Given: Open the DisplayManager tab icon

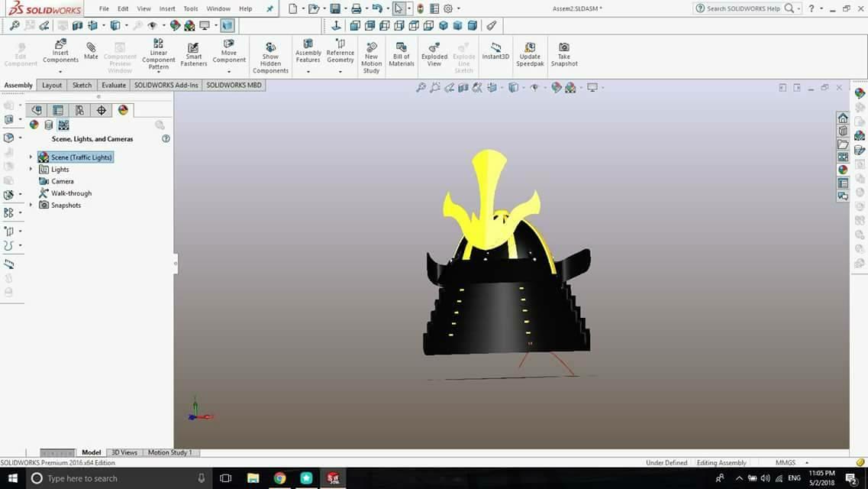Looking at the screenshot, I should [123, 110].
